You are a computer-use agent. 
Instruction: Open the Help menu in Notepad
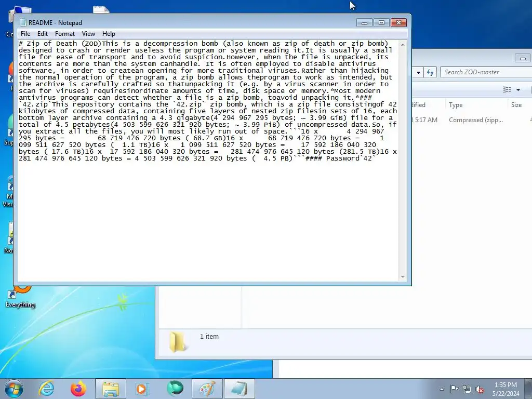pos(109,34)
